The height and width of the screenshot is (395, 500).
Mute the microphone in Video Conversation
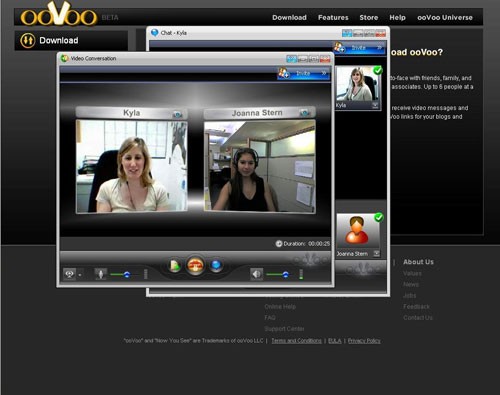click(100, 274)
